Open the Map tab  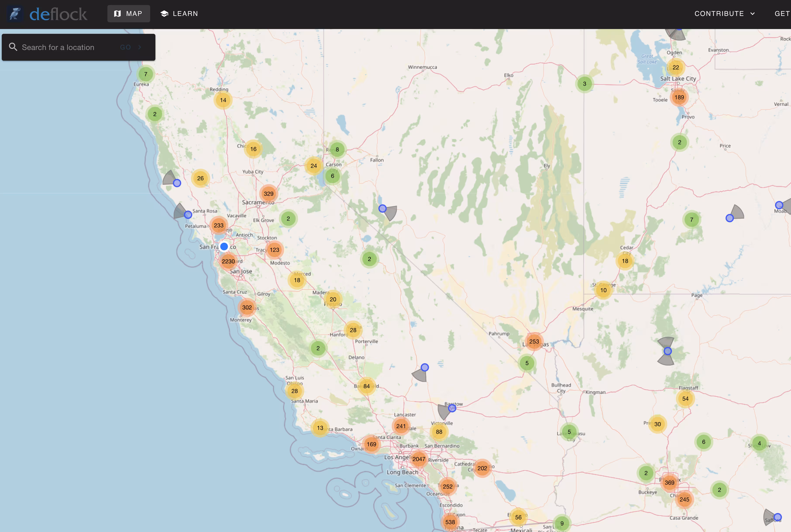[129, 14]
